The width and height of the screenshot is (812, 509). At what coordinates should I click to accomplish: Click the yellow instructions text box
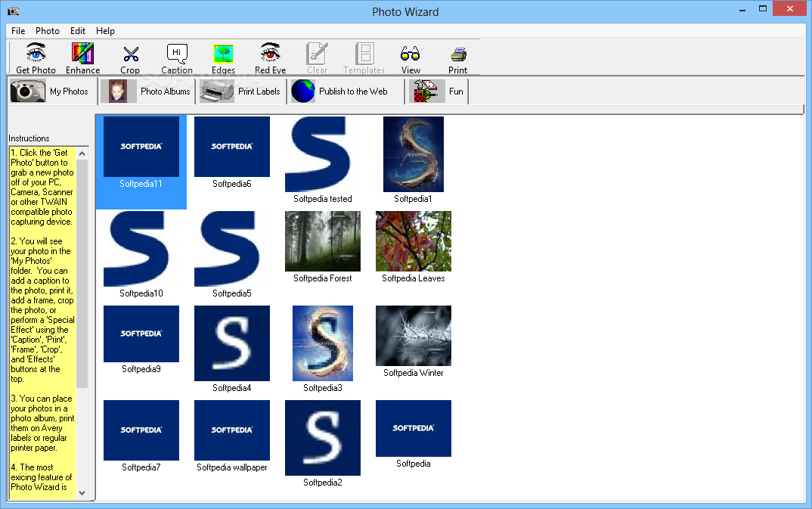(42, 323)
